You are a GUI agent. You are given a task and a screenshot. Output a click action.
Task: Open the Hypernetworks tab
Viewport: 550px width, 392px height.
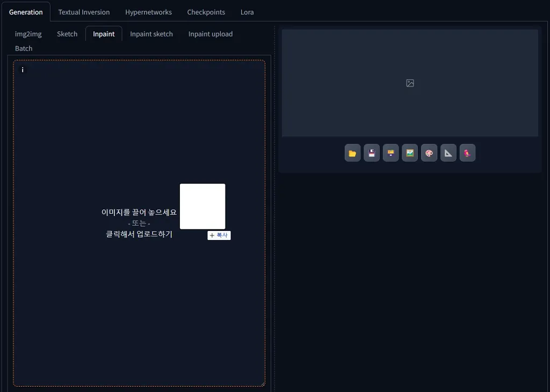point(148,12)
